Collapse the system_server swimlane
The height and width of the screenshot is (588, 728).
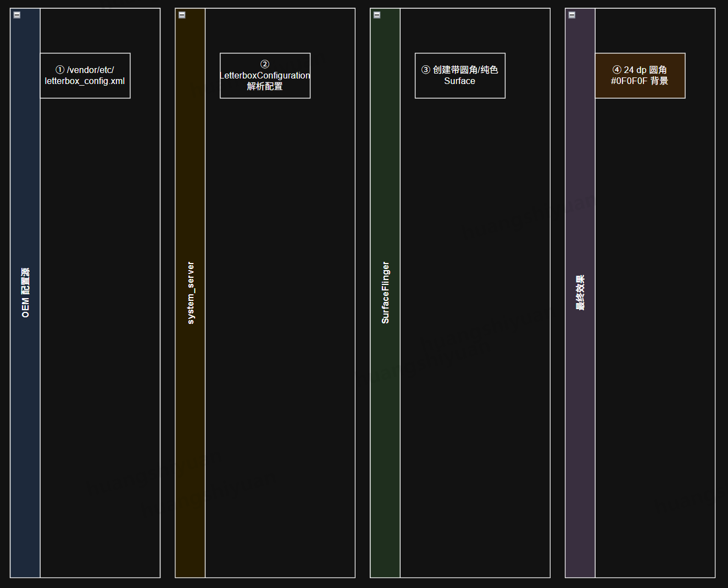coord(182,15)
